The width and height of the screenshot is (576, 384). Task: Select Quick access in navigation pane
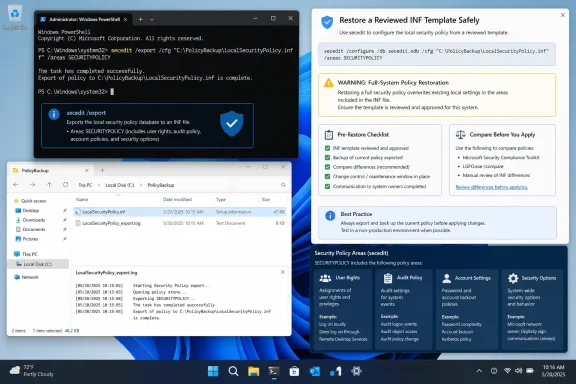click(30, 201)
